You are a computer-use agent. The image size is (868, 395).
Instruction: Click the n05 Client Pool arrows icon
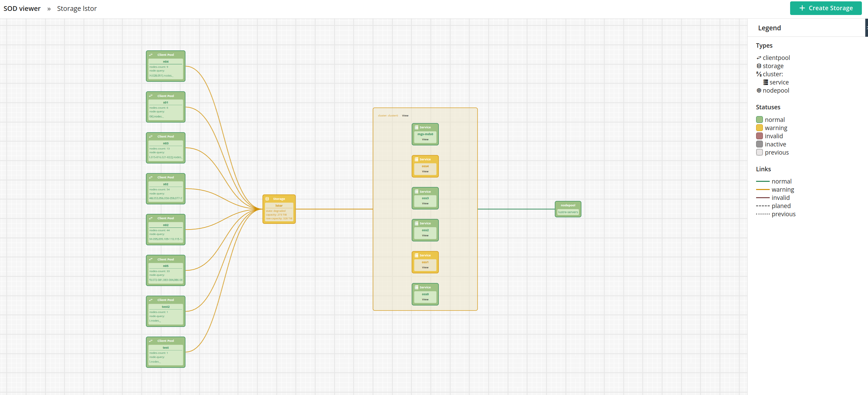pos(151,259)
